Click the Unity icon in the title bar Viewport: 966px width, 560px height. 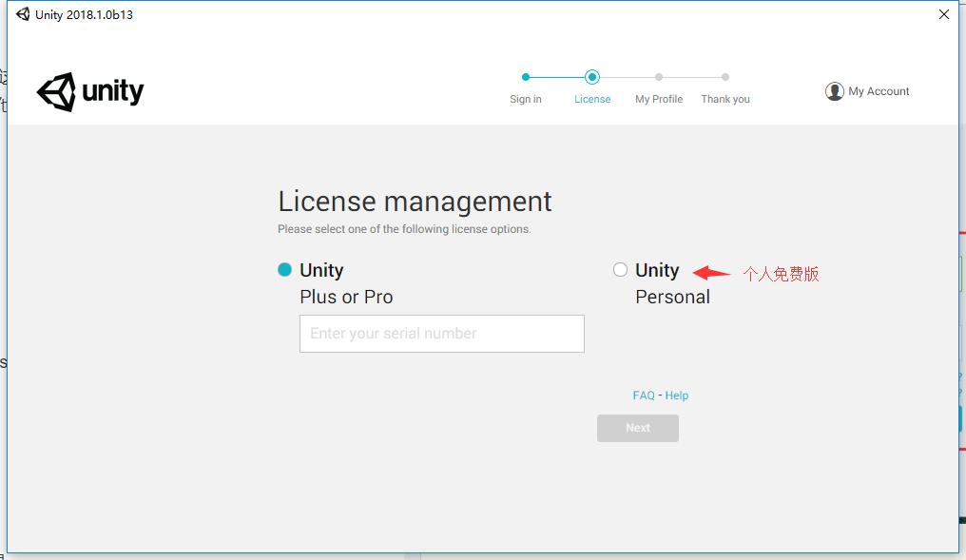23,14
